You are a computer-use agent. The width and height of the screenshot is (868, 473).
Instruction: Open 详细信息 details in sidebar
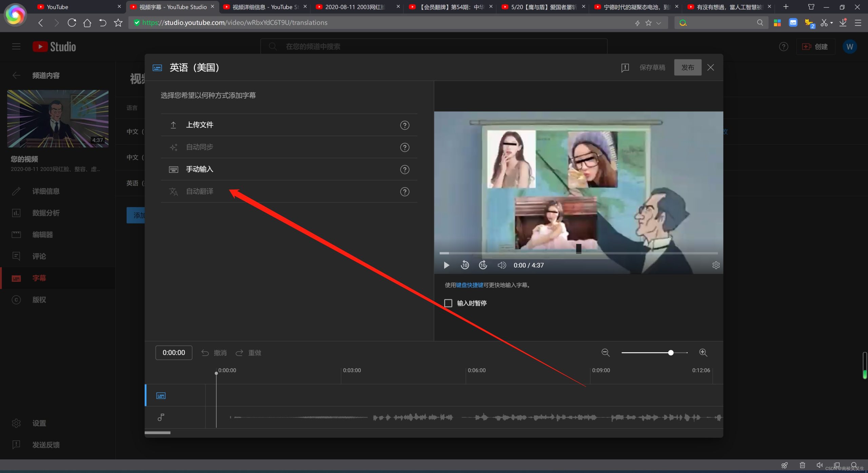tap(58, 191)
